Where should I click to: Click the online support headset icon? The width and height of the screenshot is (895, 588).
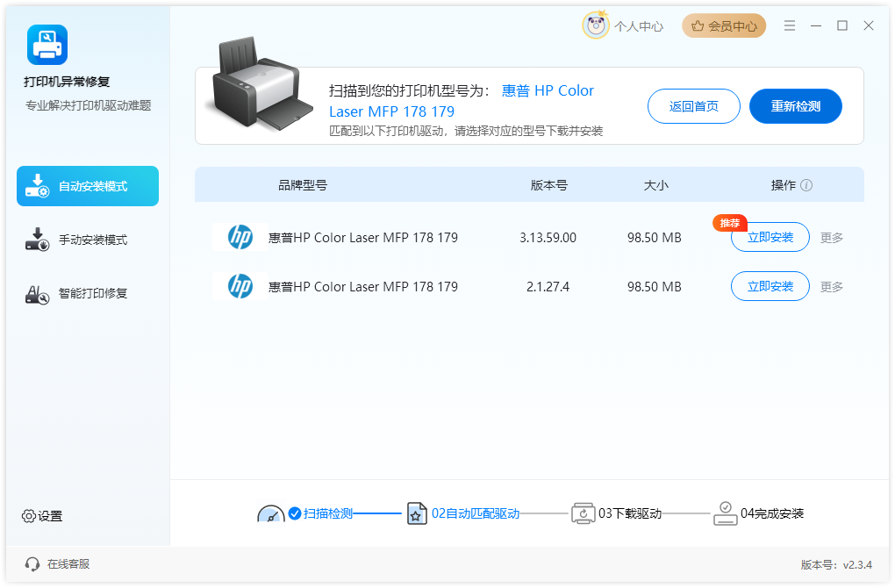(32, 564)
